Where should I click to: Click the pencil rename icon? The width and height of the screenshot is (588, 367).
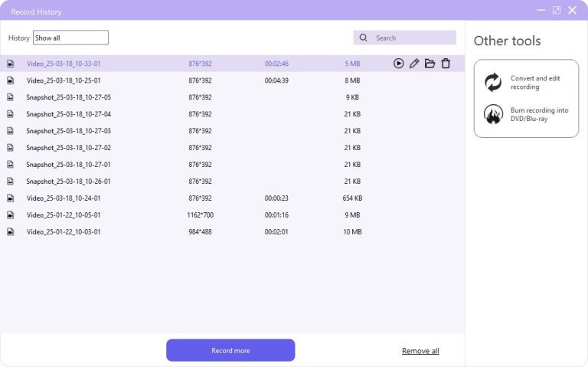pos(414,64)
